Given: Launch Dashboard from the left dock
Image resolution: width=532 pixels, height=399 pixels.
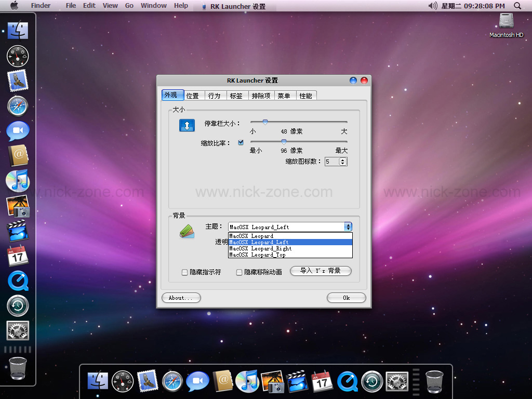Looking at the screenshot, I should point(18,56).
